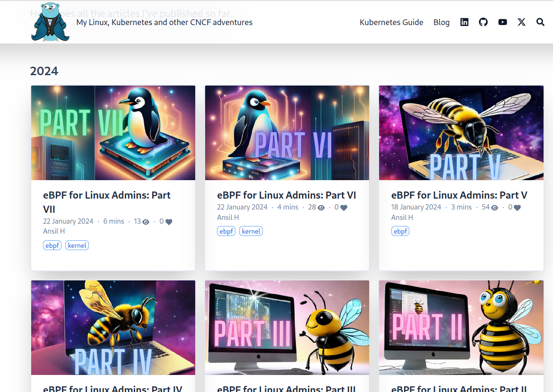Viewport: 553px width, 392px height.
Task: Open article eBPF for Linux Admins: Part VII
Action: pyautogui.click(x=106, y=202)
